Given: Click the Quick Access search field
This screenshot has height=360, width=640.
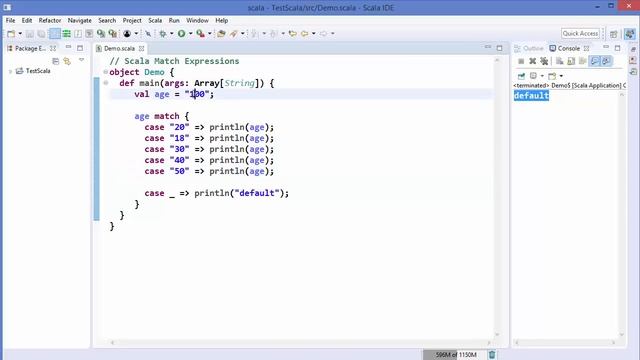Looking at the screenshot, I should click(580, 33).
